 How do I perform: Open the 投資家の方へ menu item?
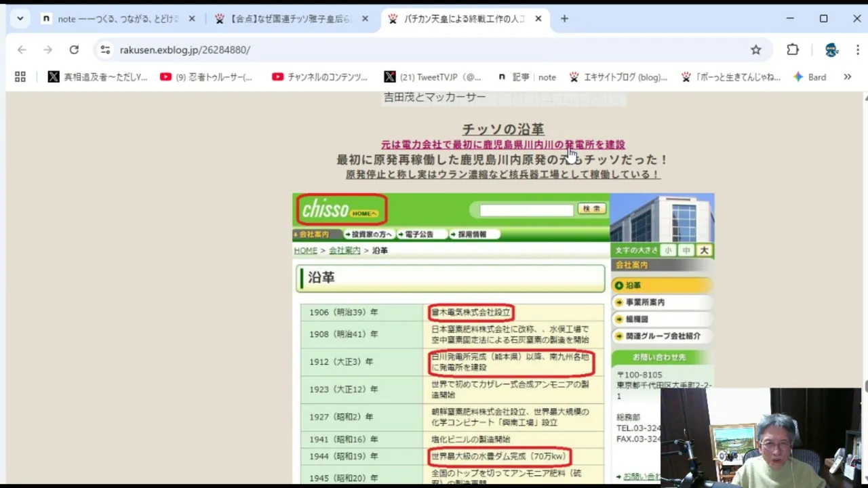370,235
